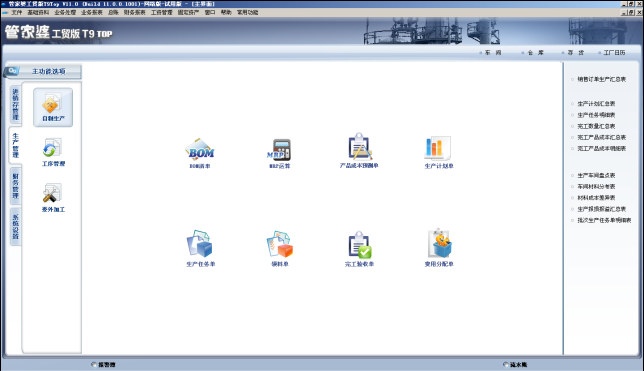Open the 总账 menu
Screen dimensions: 644x371
tap(113, 13)
